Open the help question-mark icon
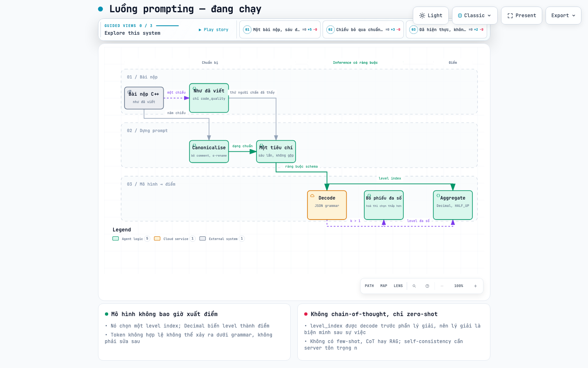Screen dimensions: 588x368 coord(427,286)
